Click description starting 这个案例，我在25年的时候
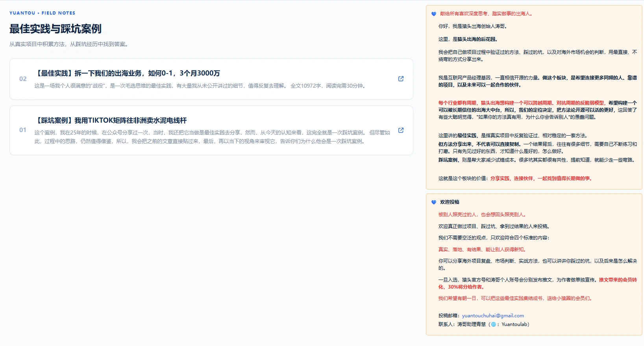Viewport: 644px width, 346px height. click(212, 137)
